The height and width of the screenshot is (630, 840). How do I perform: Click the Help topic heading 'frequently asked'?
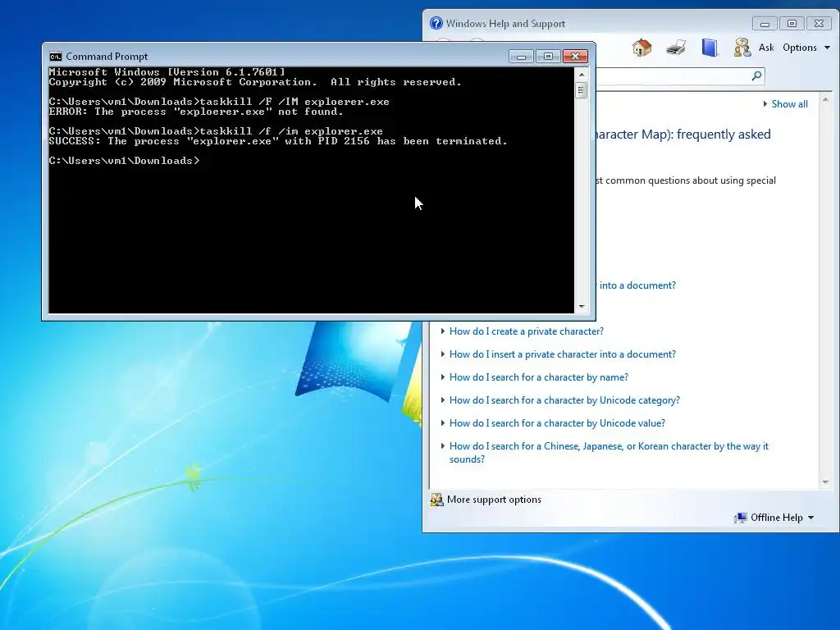(x=724, y=135)
